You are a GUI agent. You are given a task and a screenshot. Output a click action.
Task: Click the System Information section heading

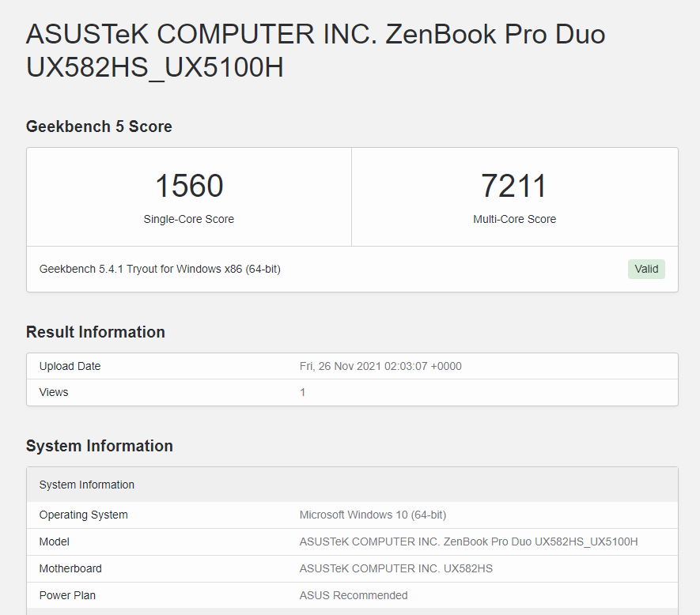99,446
